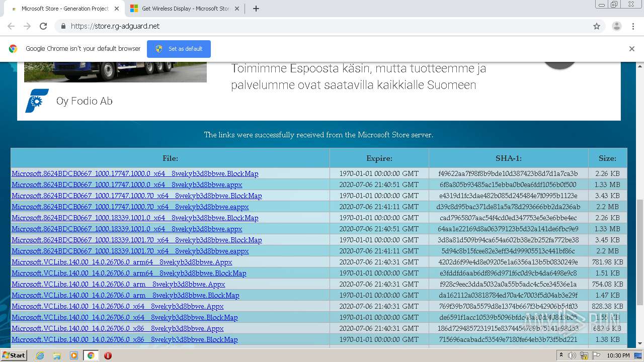
Task: Download VCLibs arm64 BlockMap file
Action: pyautogui.click(x=129, y=273)
